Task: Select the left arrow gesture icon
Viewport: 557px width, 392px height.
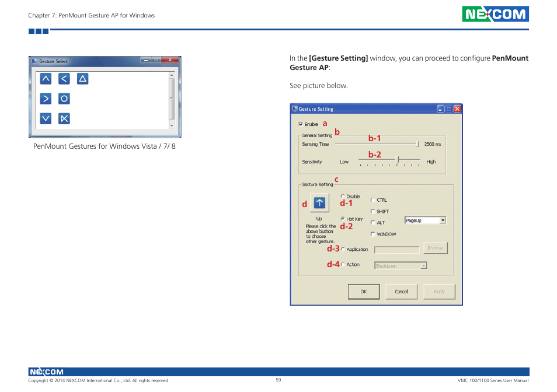Action: tap(64, 79)
